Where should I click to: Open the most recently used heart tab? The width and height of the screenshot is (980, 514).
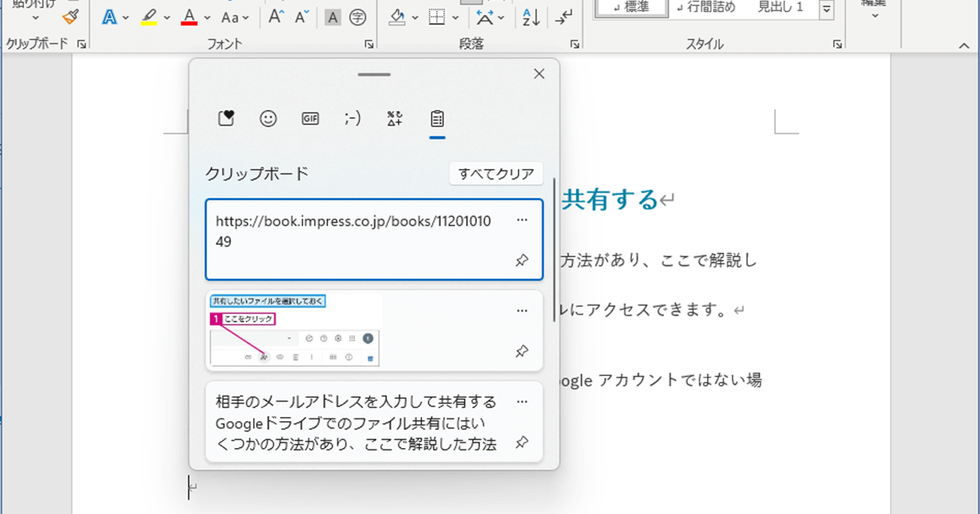(x=226, y=118)
